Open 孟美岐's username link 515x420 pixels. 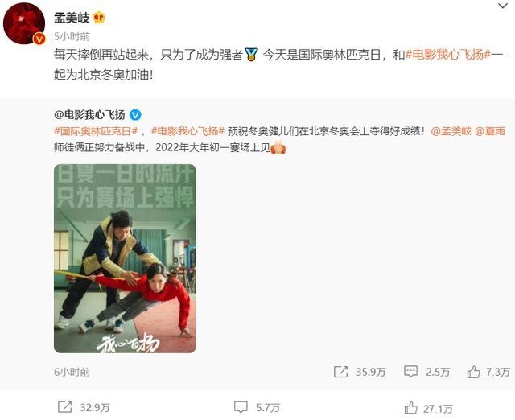coord(72,18)
